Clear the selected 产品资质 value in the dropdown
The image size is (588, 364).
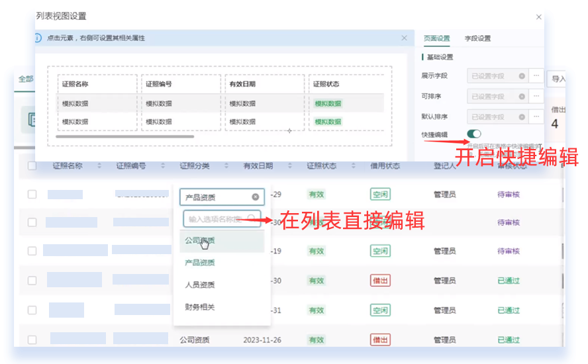click(x=255, y=197)
